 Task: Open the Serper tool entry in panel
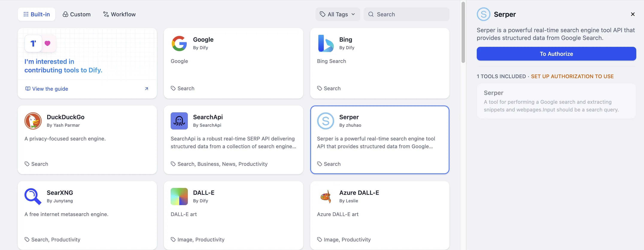point(556,101)
